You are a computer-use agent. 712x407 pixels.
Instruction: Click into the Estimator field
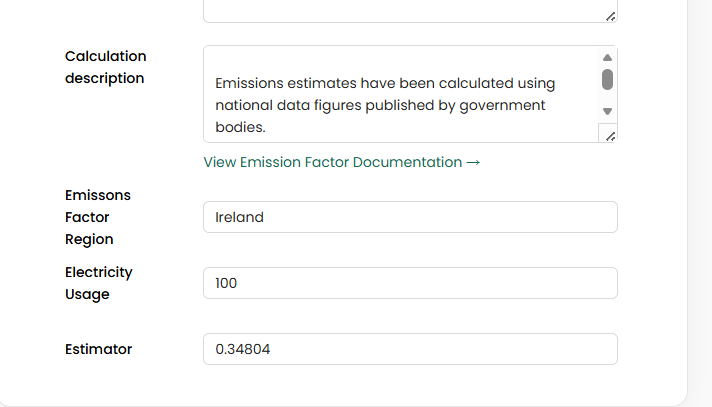[410, 349]
